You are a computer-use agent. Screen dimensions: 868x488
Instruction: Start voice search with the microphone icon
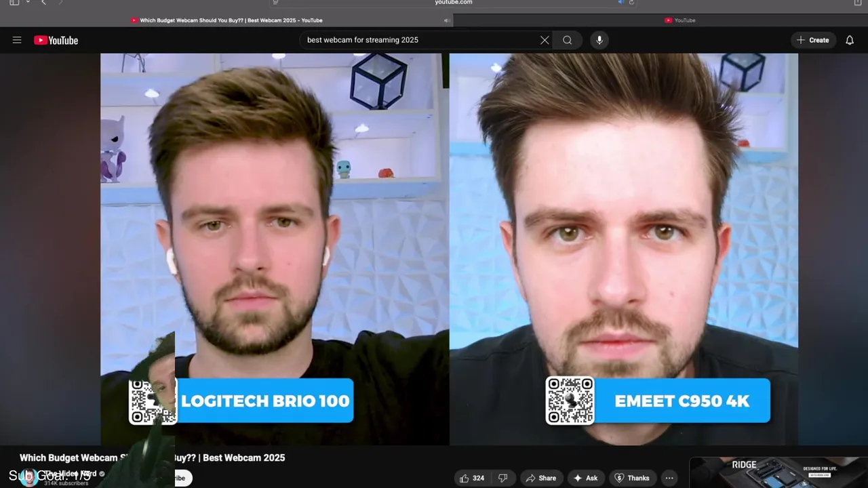599,40
